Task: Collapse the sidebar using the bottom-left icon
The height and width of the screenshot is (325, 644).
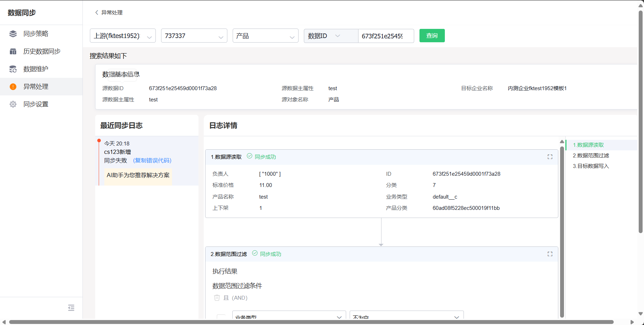Action: 71,308
